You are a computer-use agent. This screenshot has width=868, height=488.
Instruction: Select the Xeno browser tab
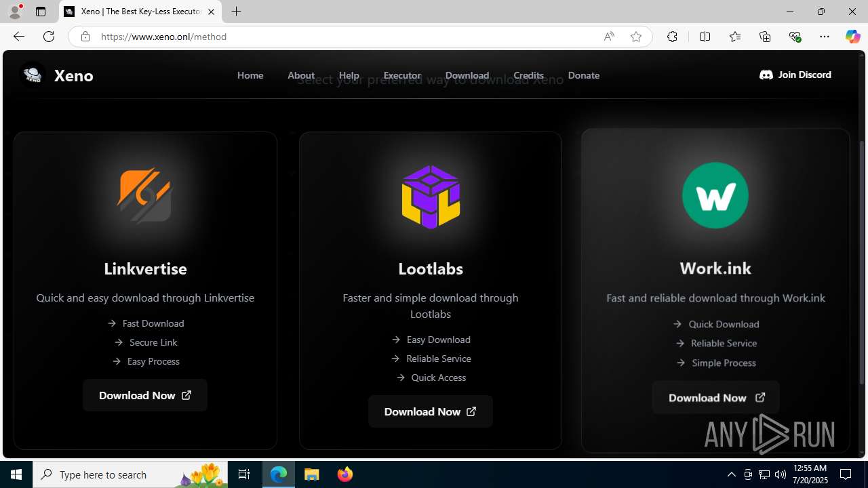140,12
